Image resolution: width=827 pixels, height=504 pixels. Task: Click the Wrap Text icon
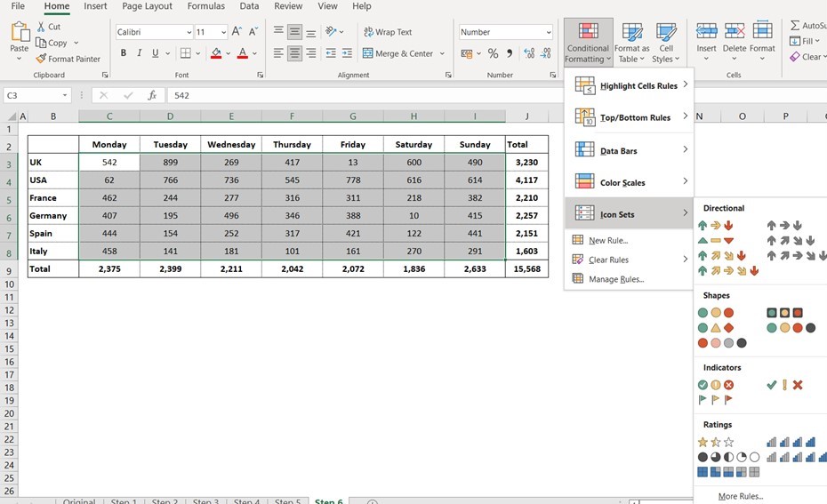368,32
